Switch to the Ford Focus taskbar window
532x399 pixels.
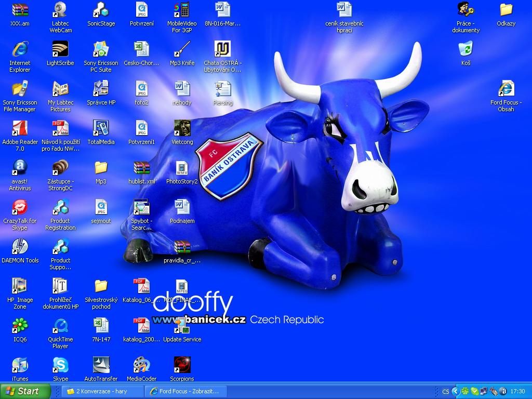(184, 391)
